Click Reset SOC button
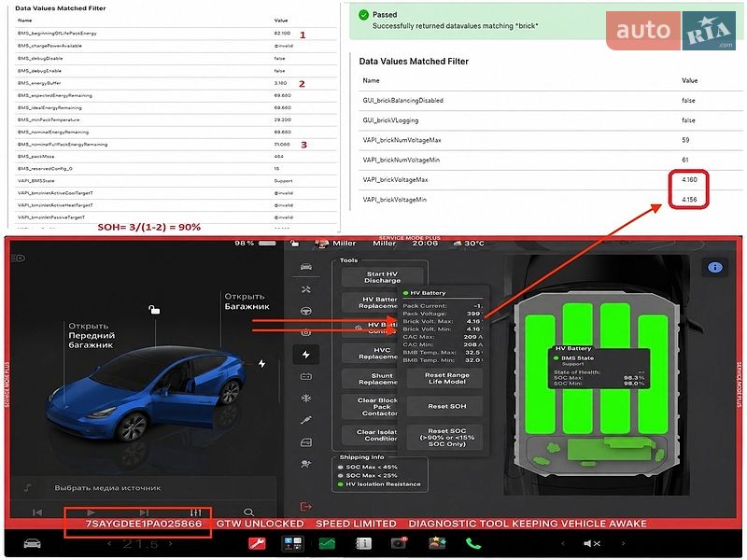This screenshot has width=747, height=560. point(446,437)
